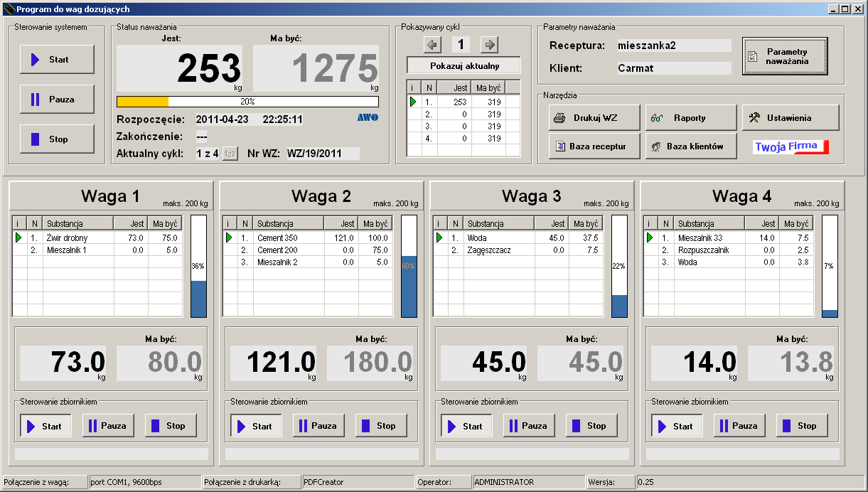Click Ma być column header in Waga 2
The width and height of the screenshot is (868, 492).
375,223
